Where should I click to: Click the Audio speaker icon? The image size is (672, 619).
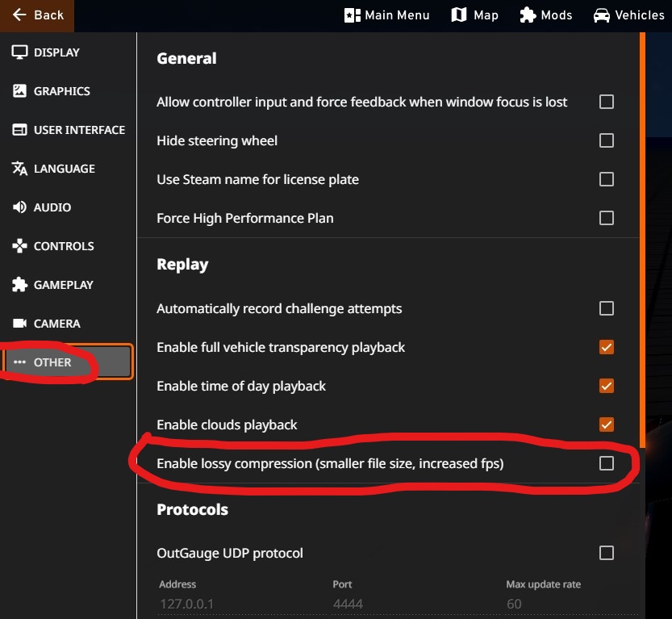(x=19, y=207)
